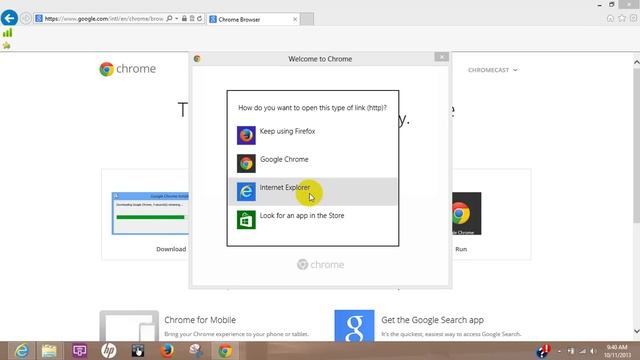
Task: Open the address bar autocomplete dropdown arrow
Action: point(176,18)
